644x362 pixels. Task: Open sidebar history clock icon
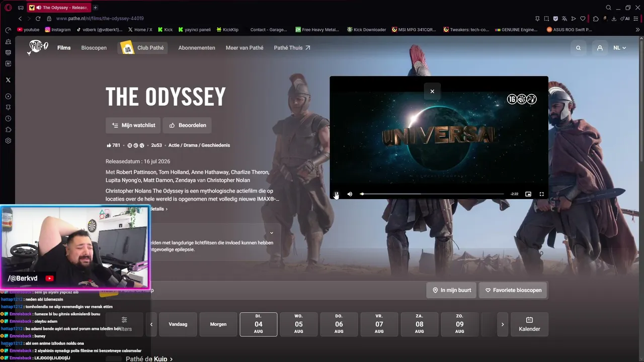coord(8,119)
